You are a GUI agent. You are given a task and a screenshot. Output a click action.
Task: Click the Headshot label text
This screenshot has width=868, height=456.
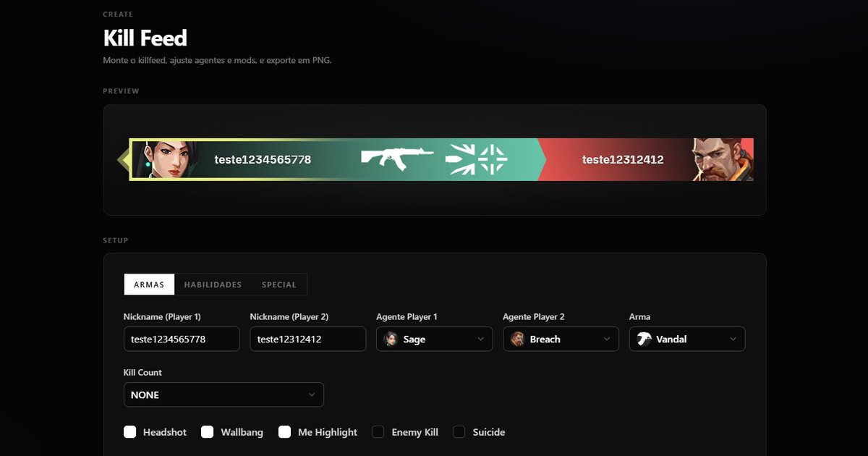pyautogui.click(x=165, y=432)
